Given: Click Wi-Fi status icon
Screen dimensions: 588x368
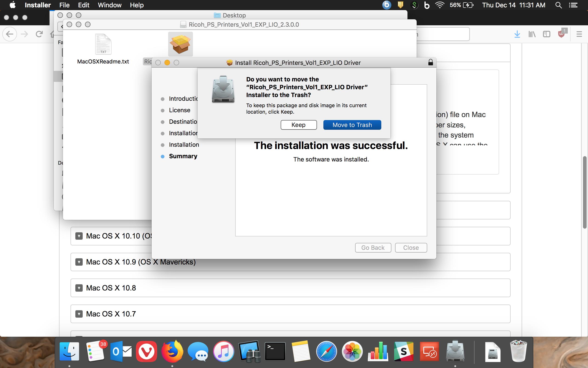Looking at the screenshot, I should click(440, 5).
